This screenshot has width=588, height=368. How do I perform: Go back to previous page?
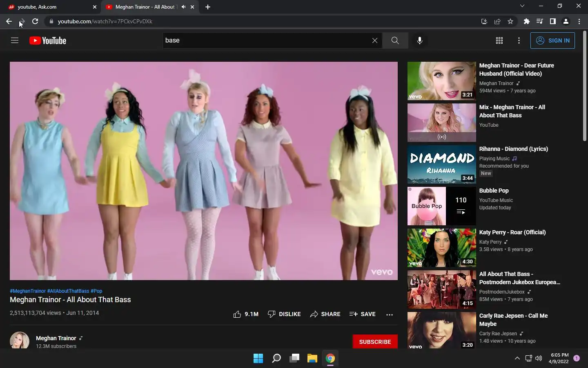pyautogui.click(x=9, y=21)
